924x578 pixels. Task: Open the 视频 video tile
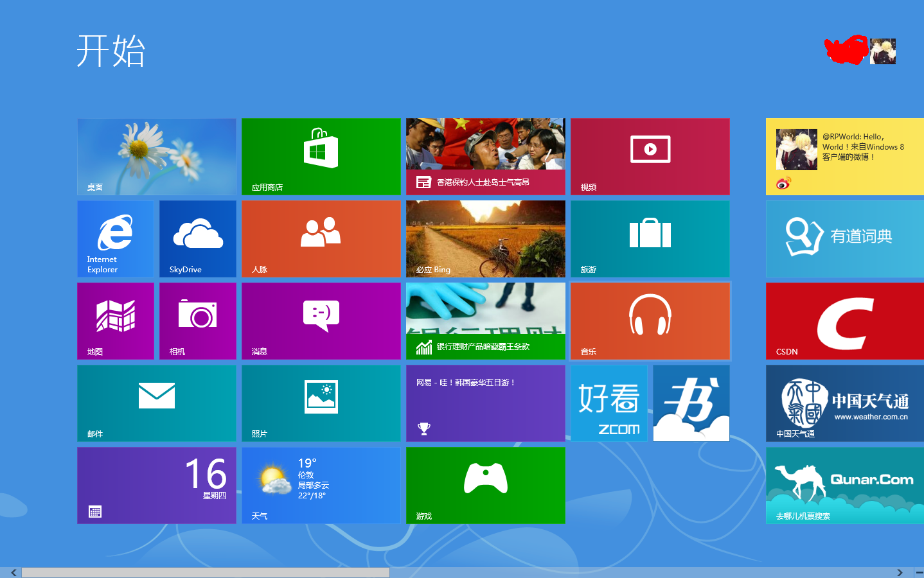[x=650, y=157]
